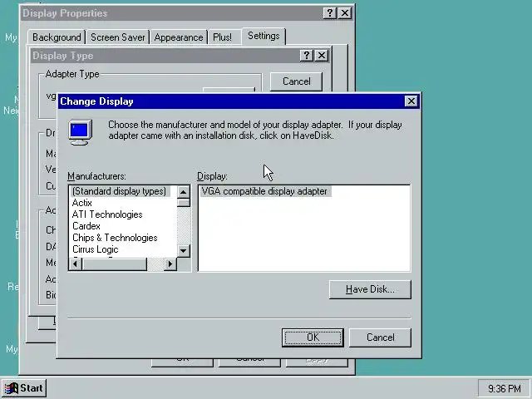532x399 pixels.
Task: Close the Change Display dialog
Action: [x=411, y=101]
